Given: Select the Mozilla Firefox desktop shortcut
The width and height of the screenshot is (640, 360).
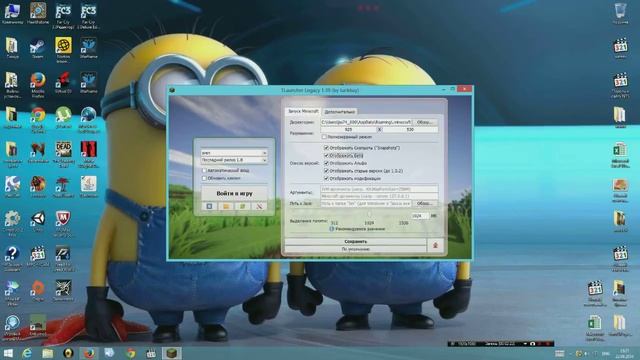Looking at the screenshot, I should (38, 84).
